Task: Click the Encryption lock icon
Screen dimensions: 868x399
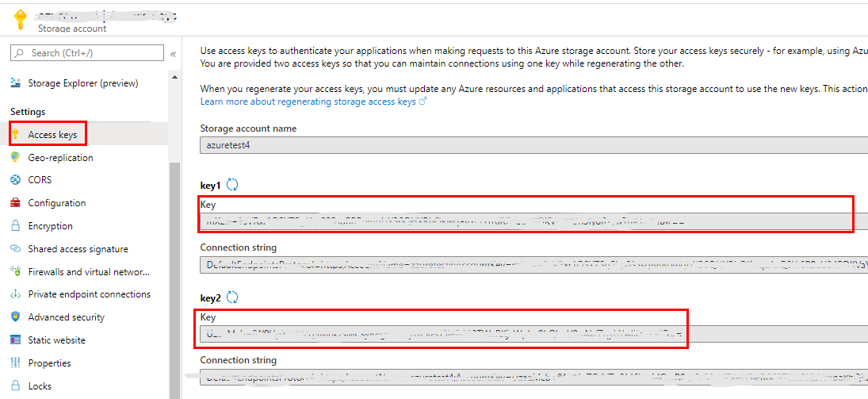Action: pyautogui.click(x=16, y=226)
